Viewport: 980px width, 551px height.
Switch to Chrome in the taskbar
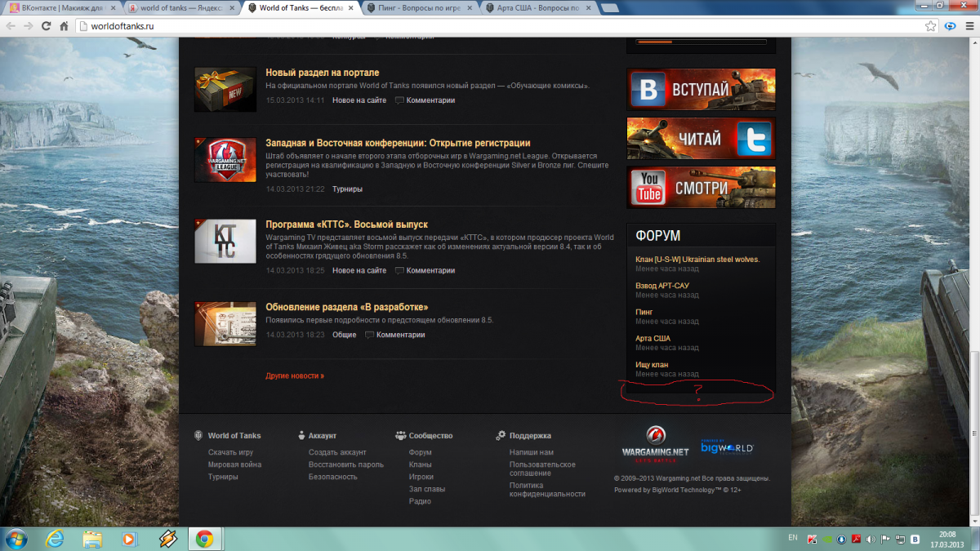(204, 539)
